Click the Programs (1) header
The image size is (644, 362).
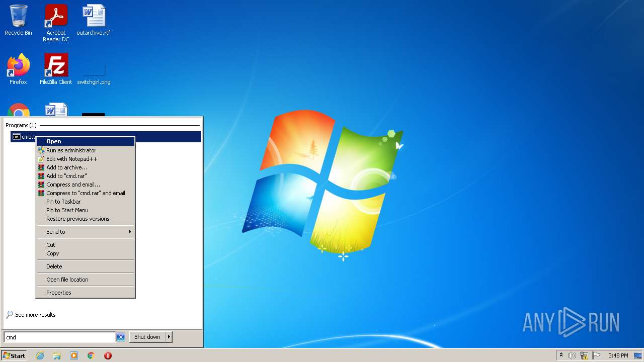(21, 125)
